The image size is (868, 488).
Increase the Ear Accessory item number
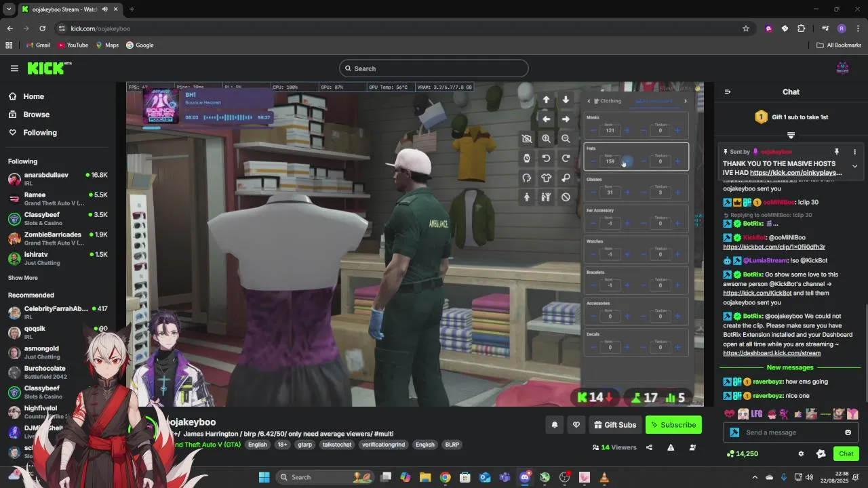coord(627,224)
